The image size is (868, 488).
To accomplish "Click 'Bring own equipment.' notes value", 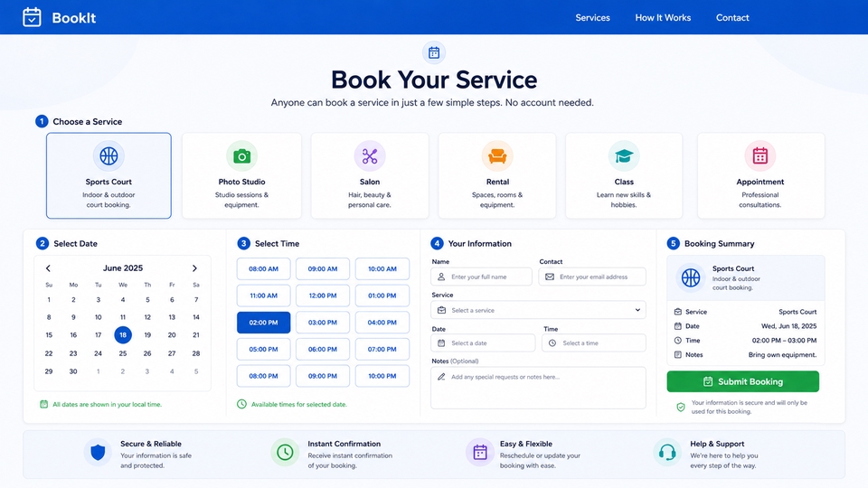I will point(782,354).
